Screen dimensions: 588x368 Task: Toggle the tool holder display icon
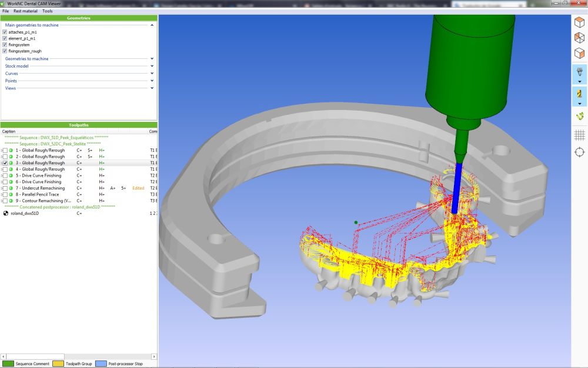click(579, 71)
